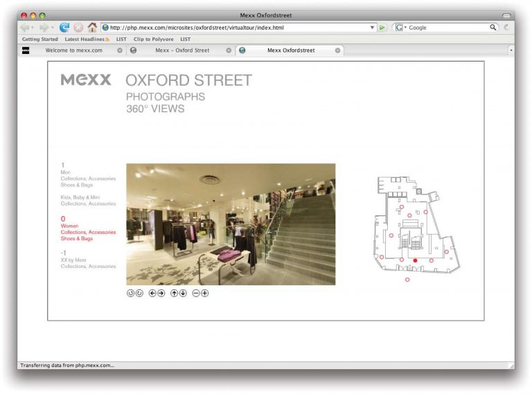Click the filled red hotspot on floor plan
The height and width of the screenshot is (396, 532).
(415, 260)
